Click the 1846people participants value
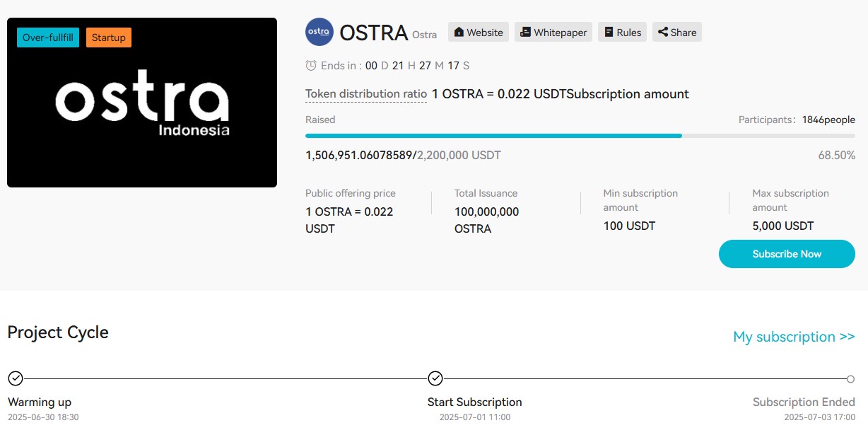This screenshot has width=868, height=435. pyautogui.click(x=828, y=120)
